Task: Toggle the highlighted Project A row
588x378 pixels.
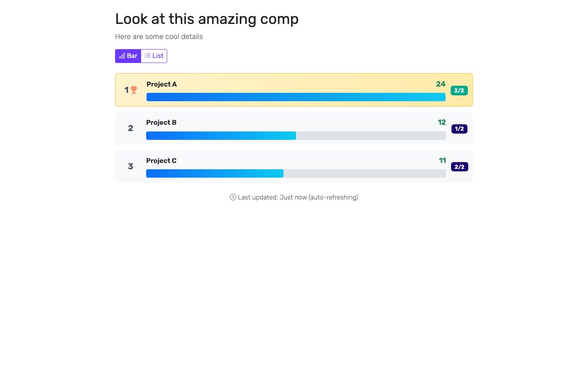Action: 294,90
